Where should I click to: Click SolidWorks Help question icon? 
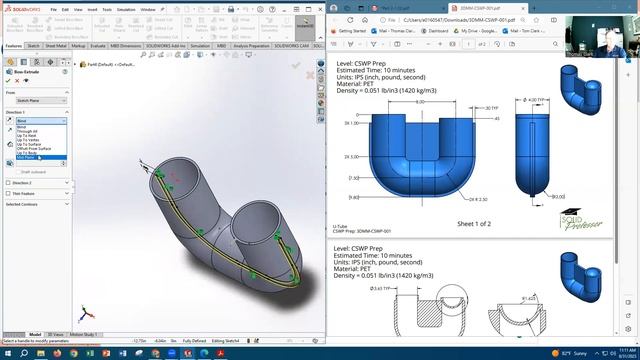click(272, 9)
